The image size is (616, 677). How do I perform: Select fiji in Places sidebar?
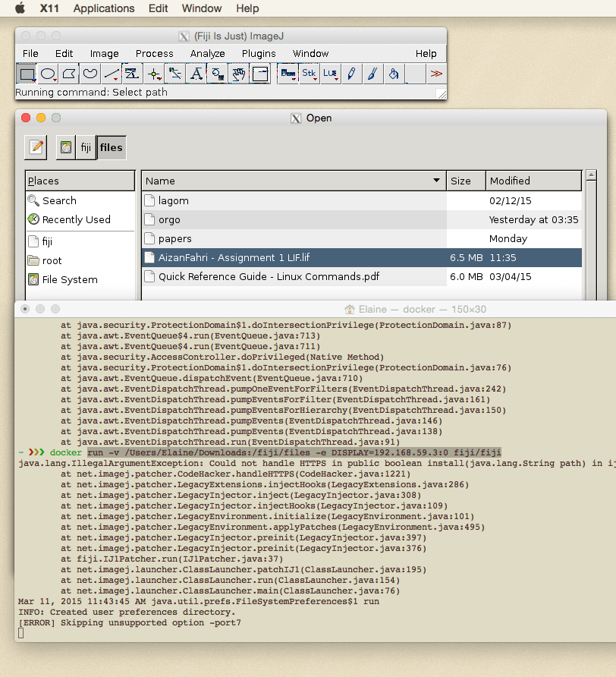coord(80,242)
